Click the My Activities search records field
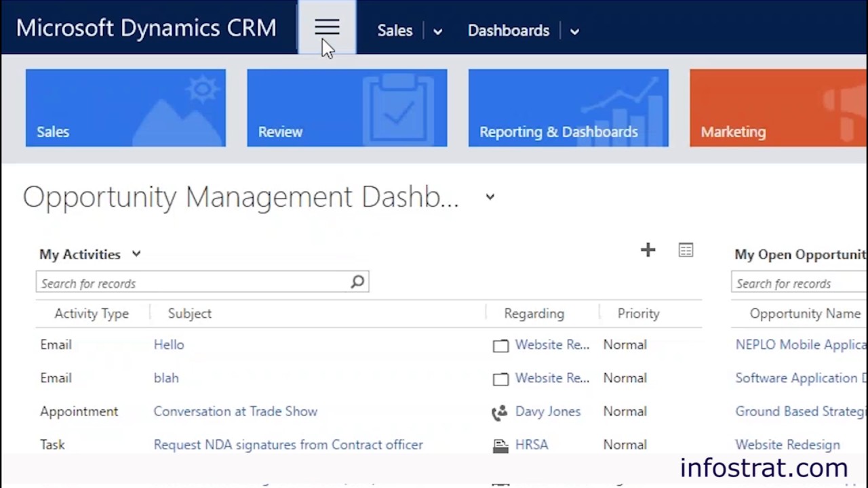Viewport: 868px width, 488px height. 193,283
